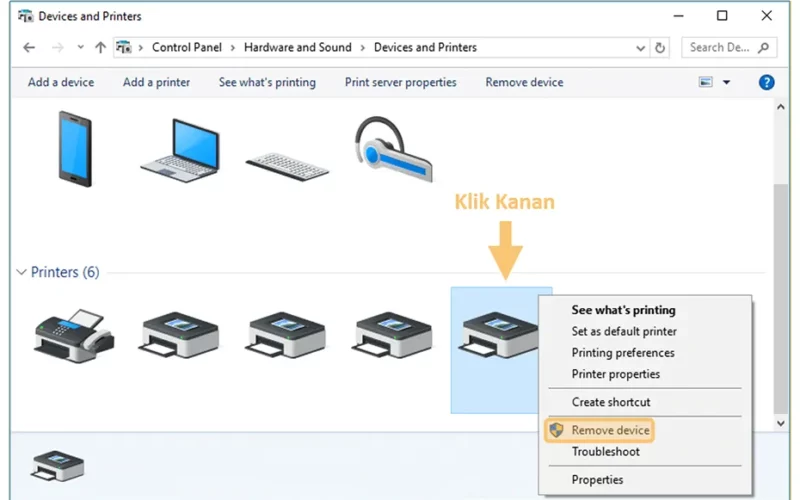Click the help question mark icon
800x500 pixels.
(766, 82)
